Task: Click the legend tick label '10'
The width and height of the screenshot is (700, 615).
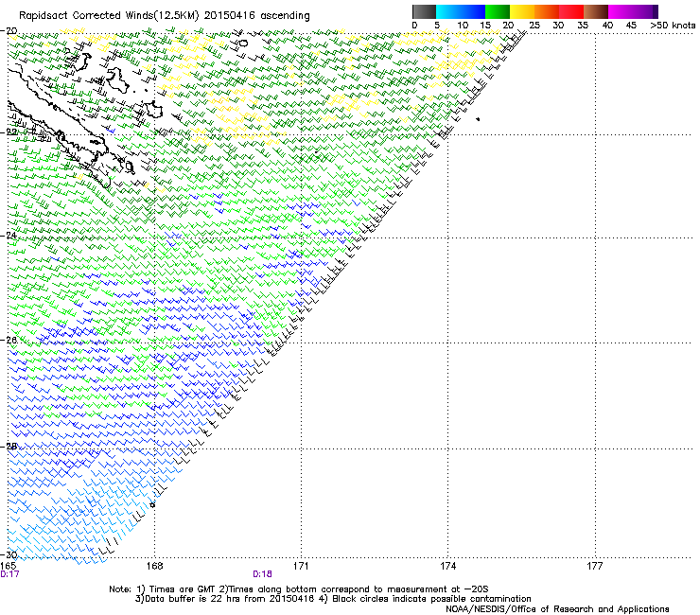Action: pos(463,26)
